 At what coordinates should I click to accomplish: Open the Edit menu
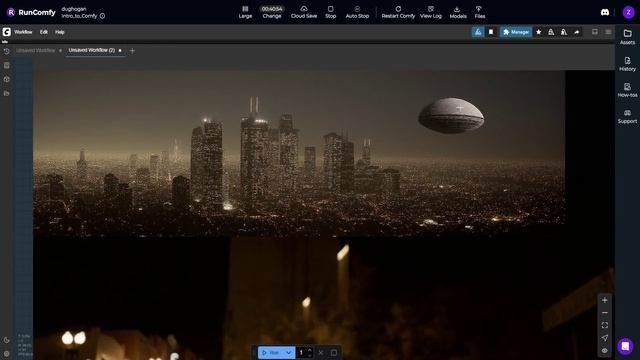(44, 32)
